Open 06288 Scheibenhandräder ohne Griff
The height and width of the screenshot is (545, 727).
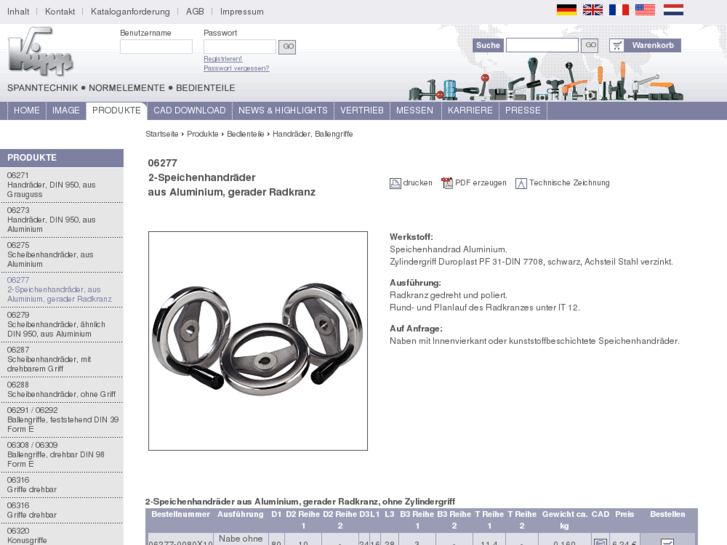[62, 390]
